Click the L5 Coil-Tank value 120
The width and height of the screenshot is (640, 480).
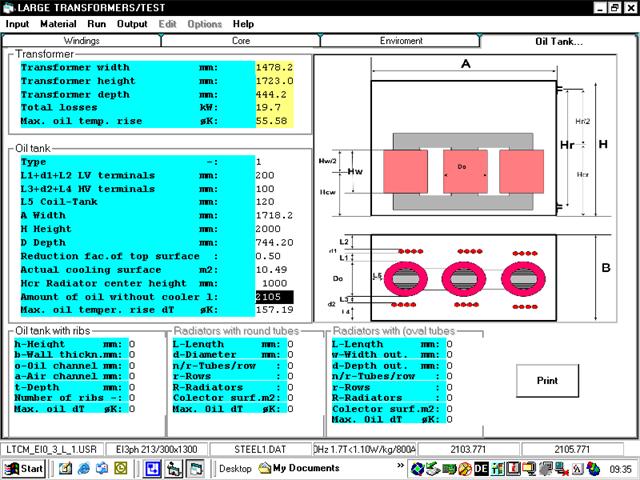pos(274,202)
